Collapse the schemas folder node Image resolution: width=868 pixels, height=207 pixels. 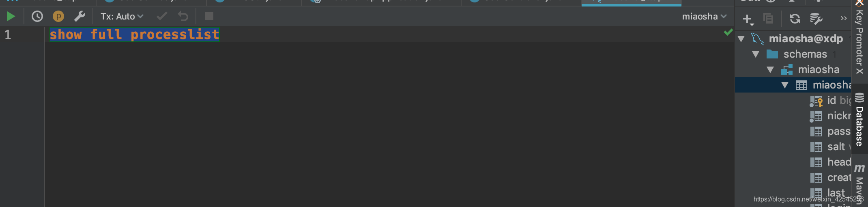click(756, 54)
